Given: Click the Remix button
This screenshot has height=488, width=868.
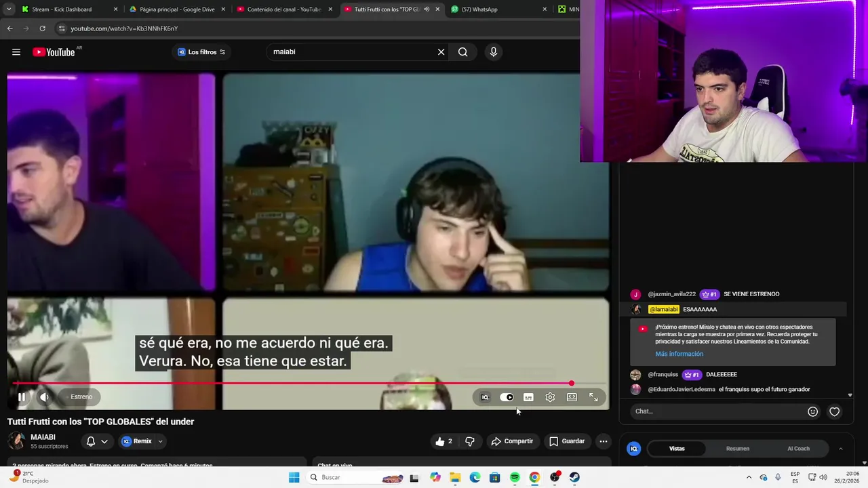Looking at the screenshot, I should (x=136, y=441).
